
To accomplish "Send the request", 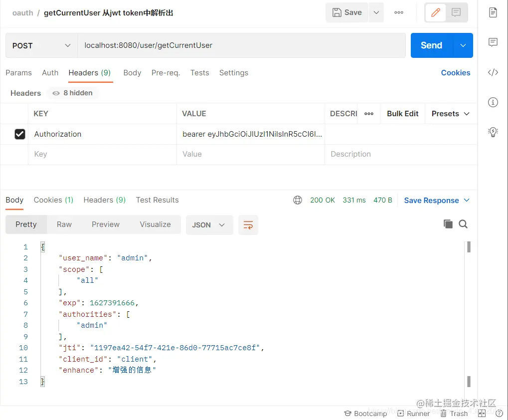I will point(431,45).
